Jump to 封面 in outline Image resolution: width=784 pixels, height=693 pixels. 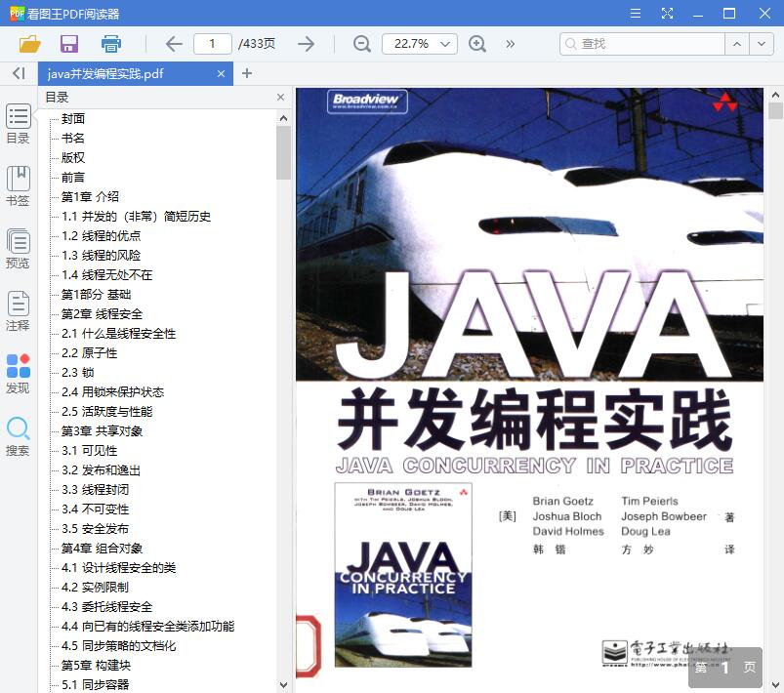pyautogui.click(x=73, y=119)
